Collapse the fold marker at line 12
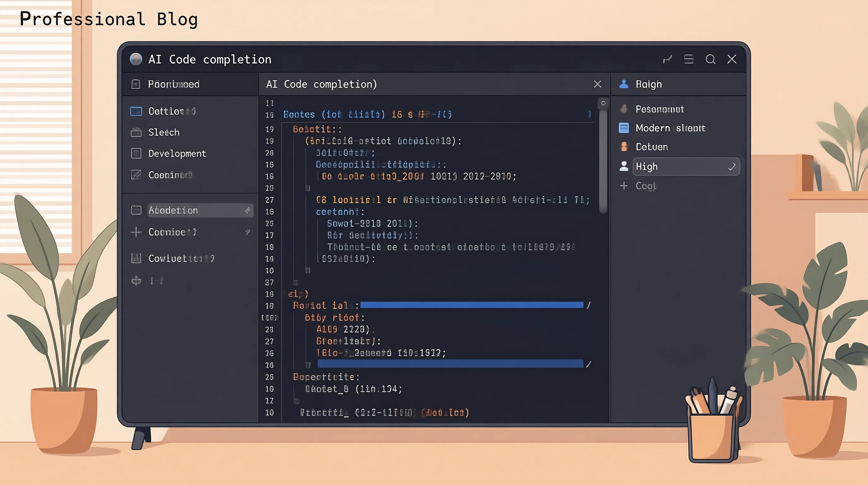The image size is (868, 485). tap(296, 401)
